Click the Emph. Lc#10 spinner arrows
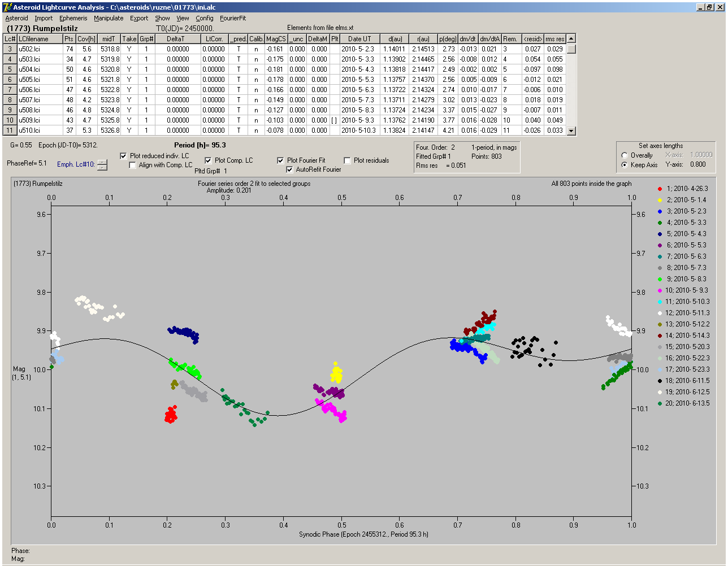 [102, 165]
